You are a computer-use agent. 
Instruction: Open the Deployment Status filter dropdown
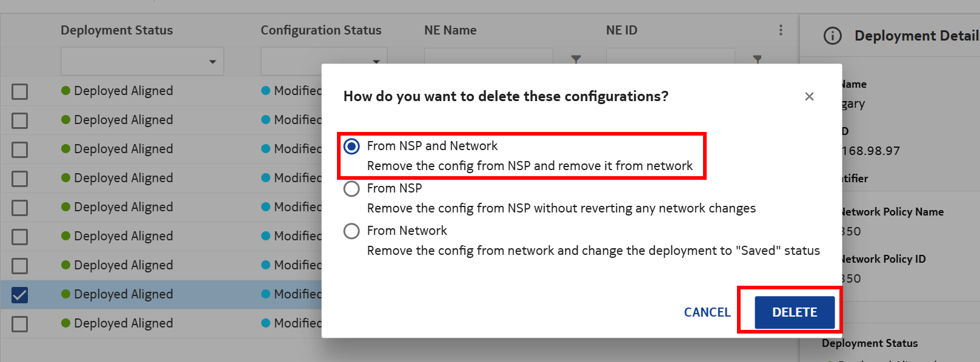142,61
